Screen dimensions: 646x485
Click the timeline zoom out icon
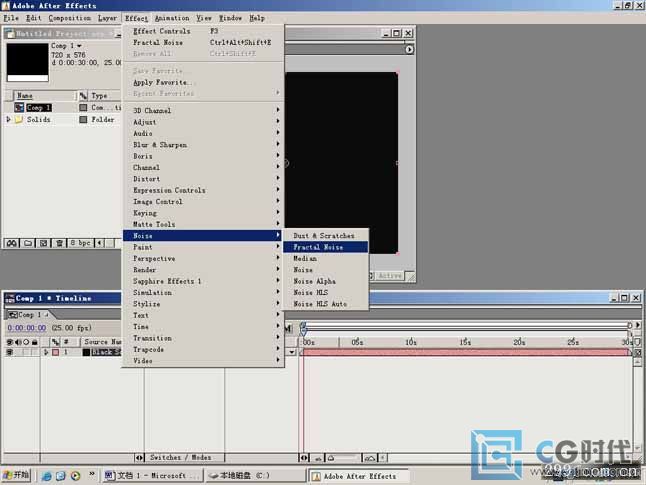coord(318,458)
